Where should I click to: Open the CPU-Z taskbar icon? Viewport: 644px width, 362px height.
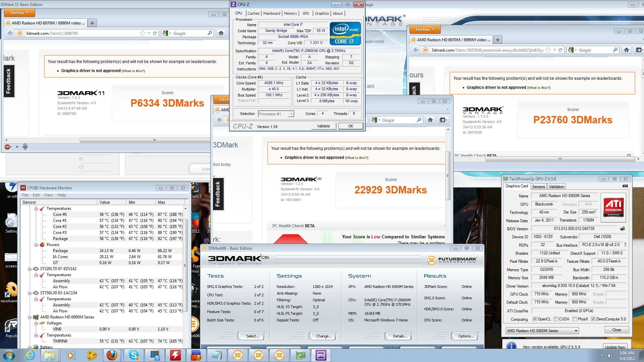321,355
